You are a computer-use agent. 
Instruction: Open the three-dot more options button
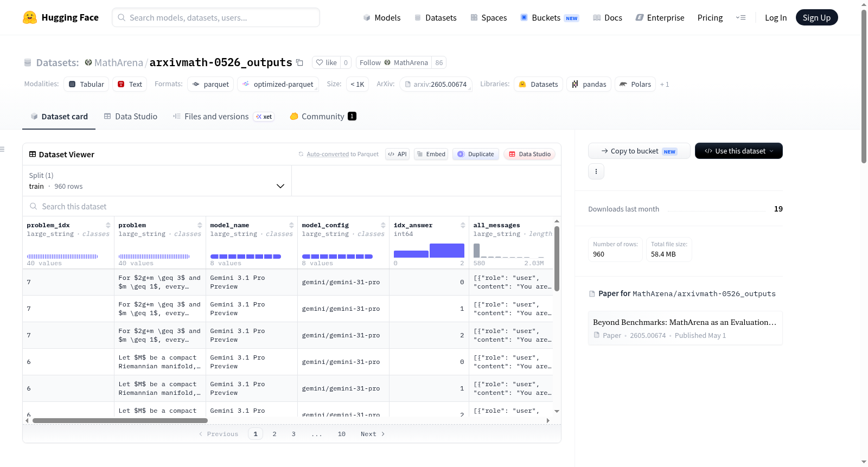(x=596, y=171)
